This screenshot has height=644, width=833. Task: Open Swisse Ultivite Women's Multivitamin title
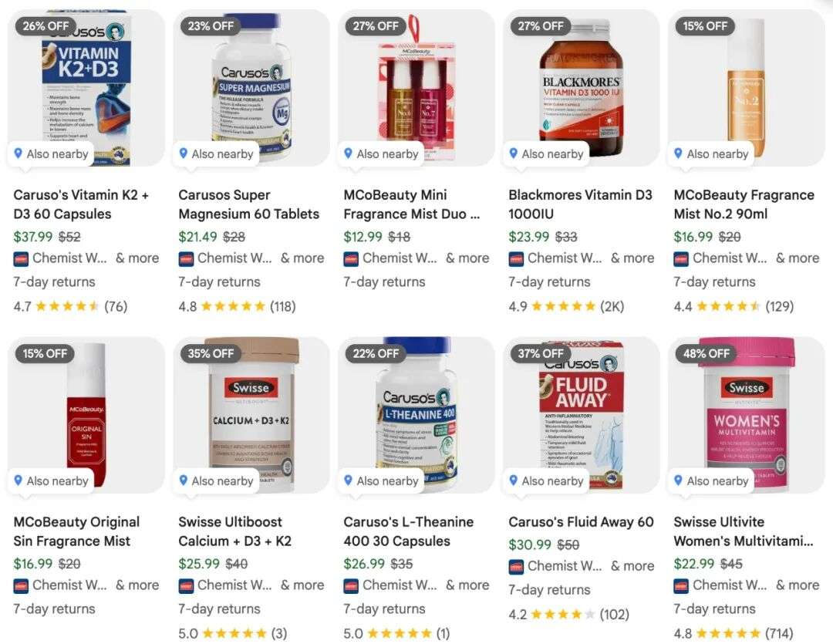pyautogui.click(x=744, y=531)
